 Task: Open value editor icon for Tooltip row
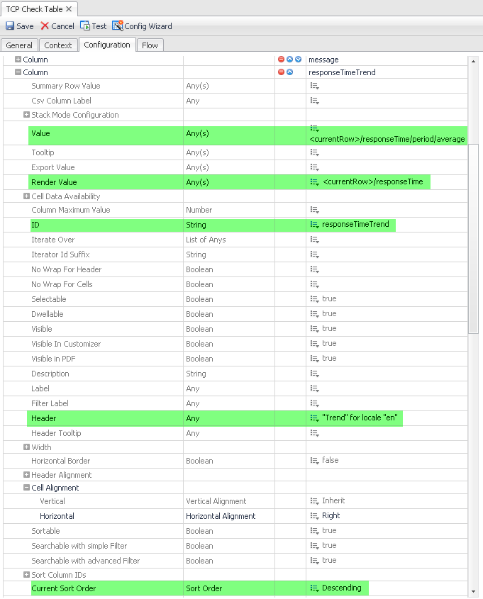pos(314,152)
